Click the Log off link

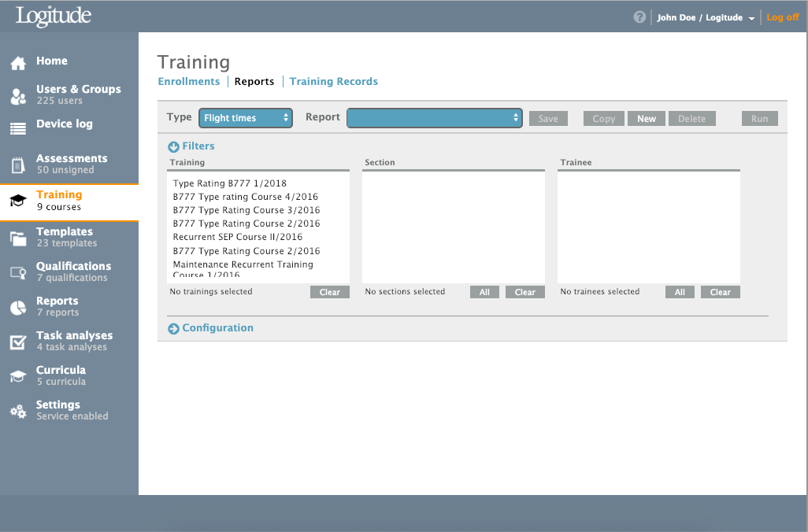tap(783, 17)
